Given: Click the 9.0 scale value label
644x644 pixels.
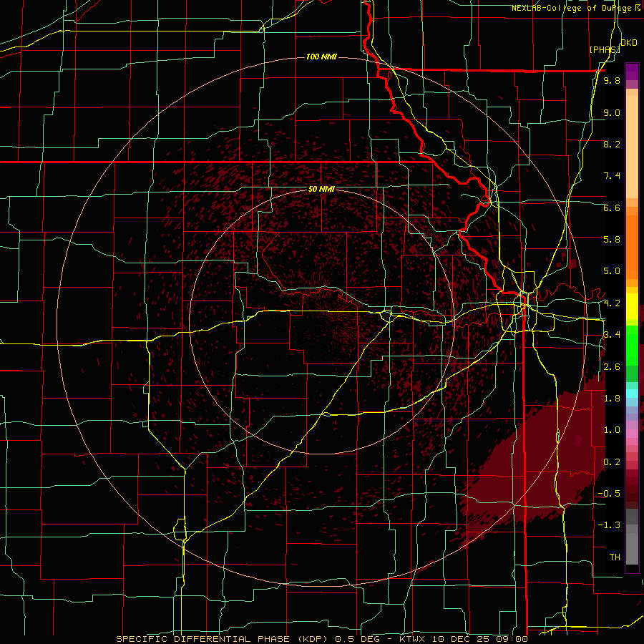Looking at the screenshot, I should 612,112.
